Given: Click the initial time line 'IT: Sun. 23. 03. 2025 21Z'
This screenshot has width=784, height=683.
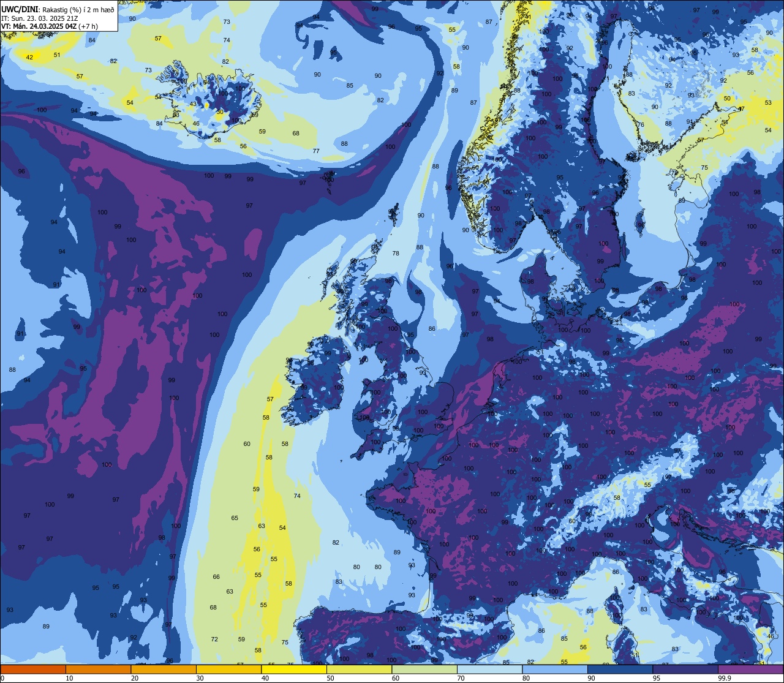Looking at the screenshot, I should (x=39, y=18).
